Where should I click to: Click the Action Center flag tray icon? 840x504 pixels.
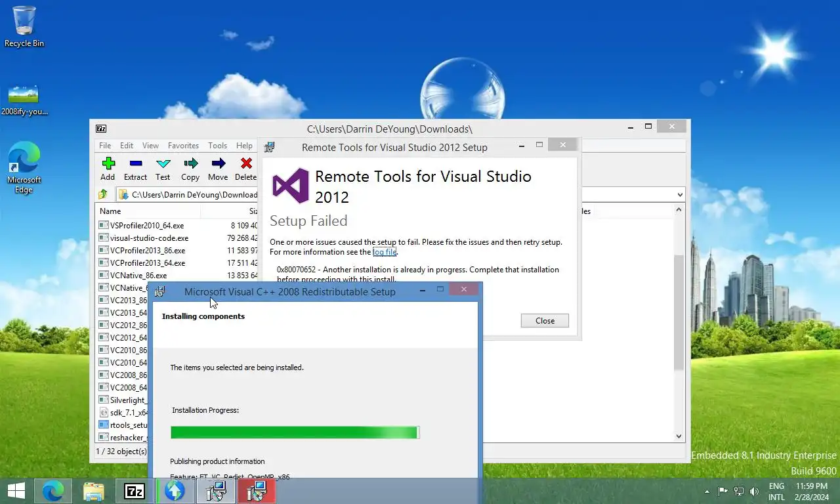(x=723, y=491)
